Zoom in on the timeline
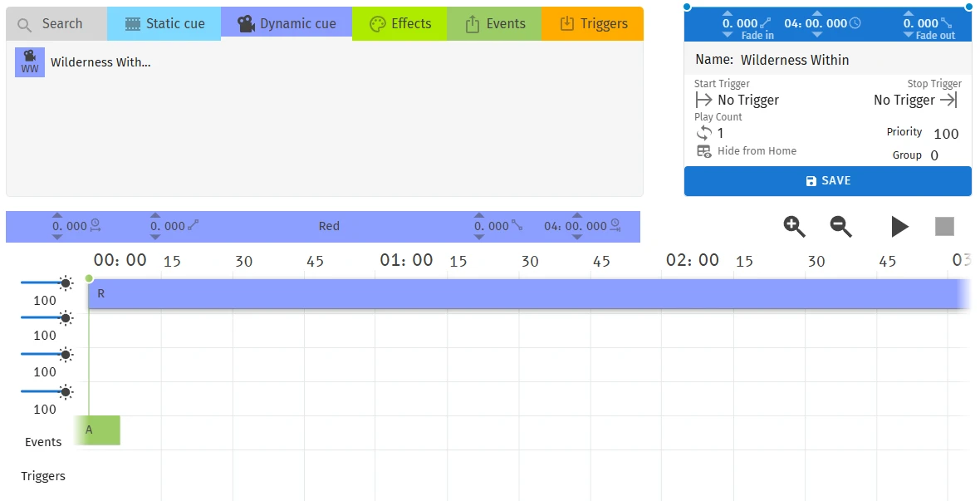Screen dimensions: 980x501 pyautogui.click(x=794, y=227)
